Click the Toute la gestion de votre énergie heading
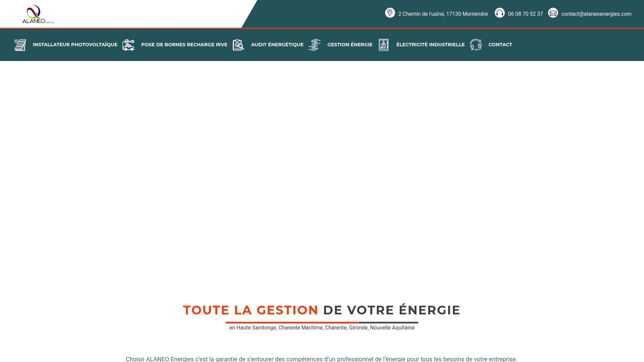Screen dimensions: 644x362 click(x=322, y=310)
